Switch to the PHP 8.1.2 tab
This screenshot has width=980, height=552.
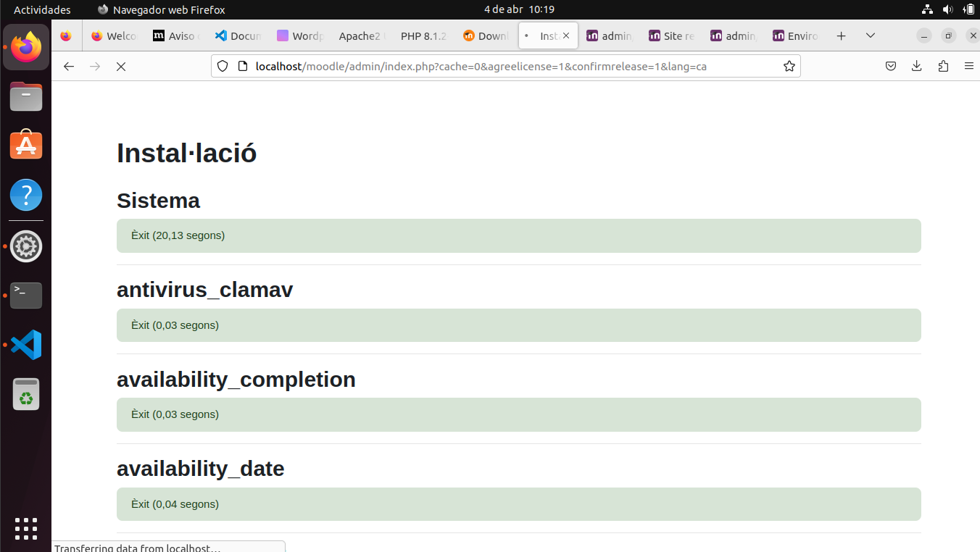click(423, 35)
